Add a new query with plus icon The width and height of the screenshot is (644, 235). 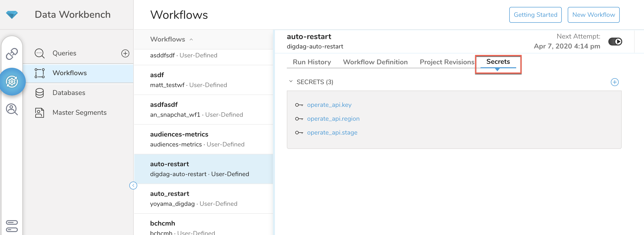pyautogui.click(x=125, y=53)
